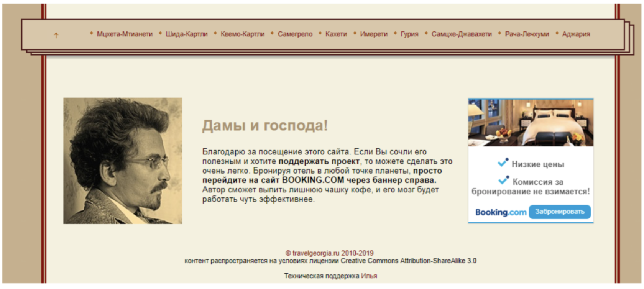Click the hotel room image in banner
Viewport: 644px width, 289px height.
pyautogui.click(x=531, y=123)
